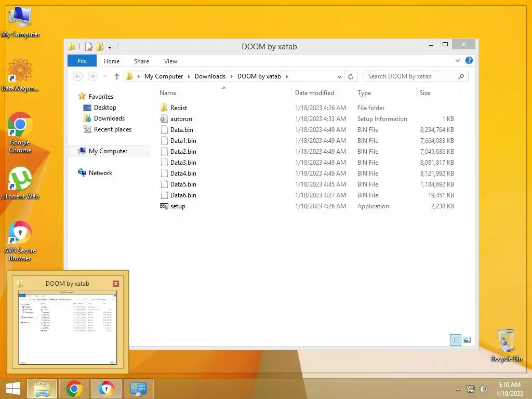This screenshot has height=399, width=532.
Task: Select My Computer in navigation pane
Action: coord(108,151)
